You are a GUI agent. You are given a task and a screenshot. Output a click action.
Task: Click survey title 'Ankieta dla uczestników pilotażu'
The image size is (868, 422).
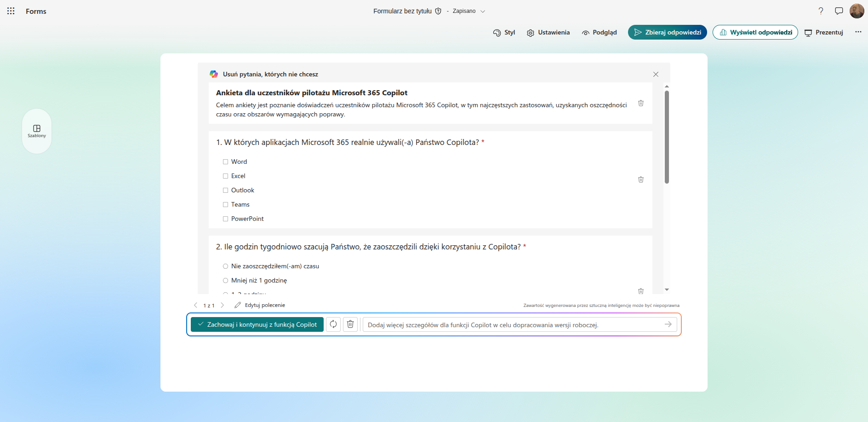[312, 92]
